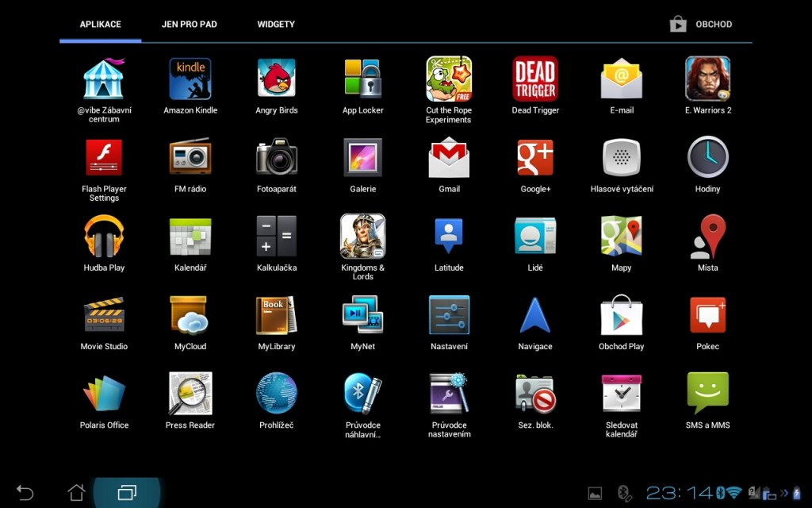Open Press Reader
Image resolution: width=812 pixels, height=508 pixels.
click(x=190, y=394)
